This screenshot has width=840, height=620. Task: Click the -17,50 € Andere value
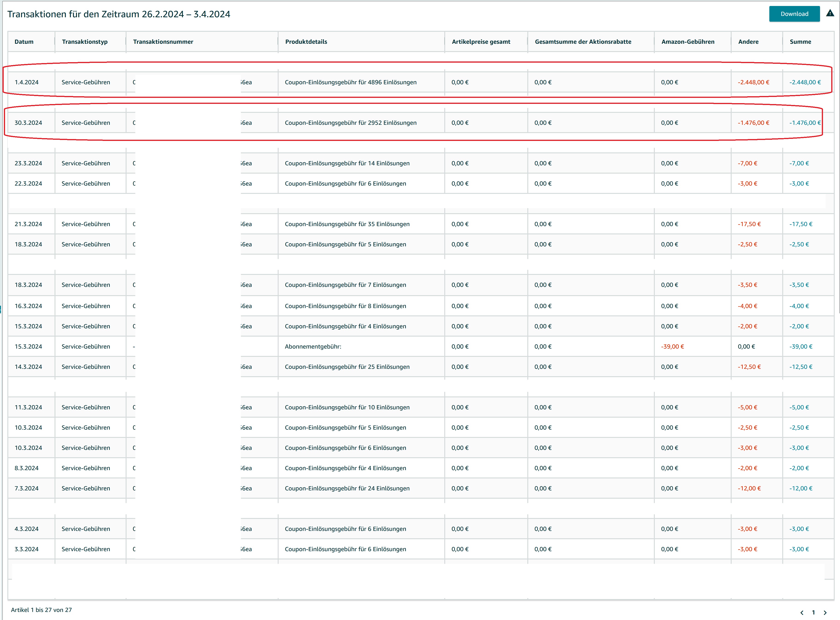coord(749,224)
